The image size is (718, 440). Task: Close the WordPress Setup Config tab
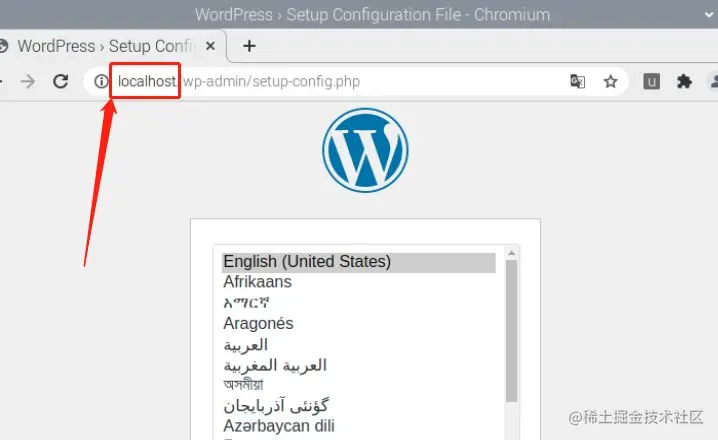tap(210, 46)
